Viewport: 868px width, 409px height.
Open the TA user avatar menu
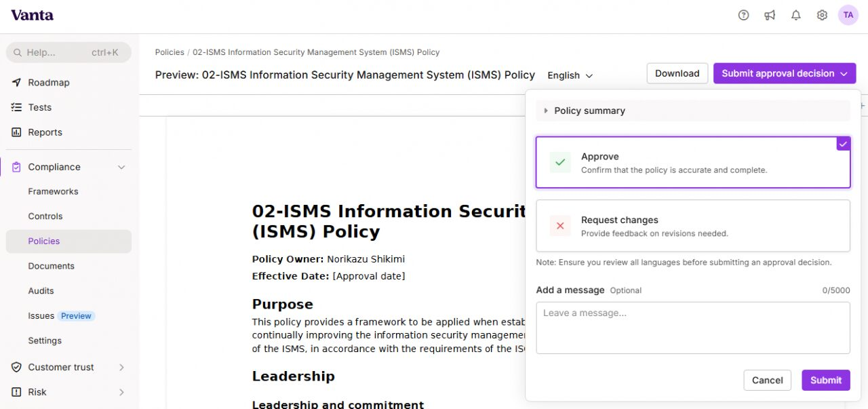tap(848, 15)
